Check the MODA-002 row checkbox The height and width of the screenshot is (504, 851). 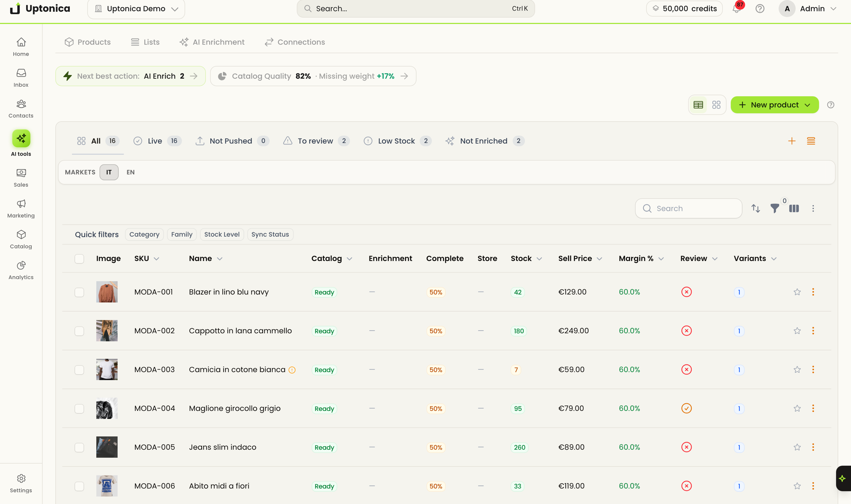coord(79,331)
